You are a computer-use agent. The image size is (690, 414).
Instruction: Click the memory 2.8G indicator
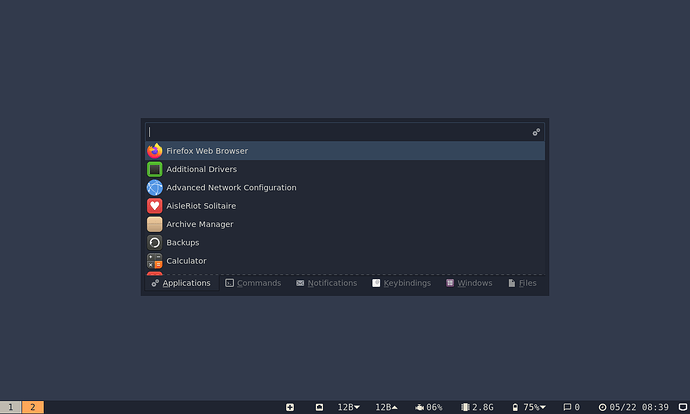477,407
